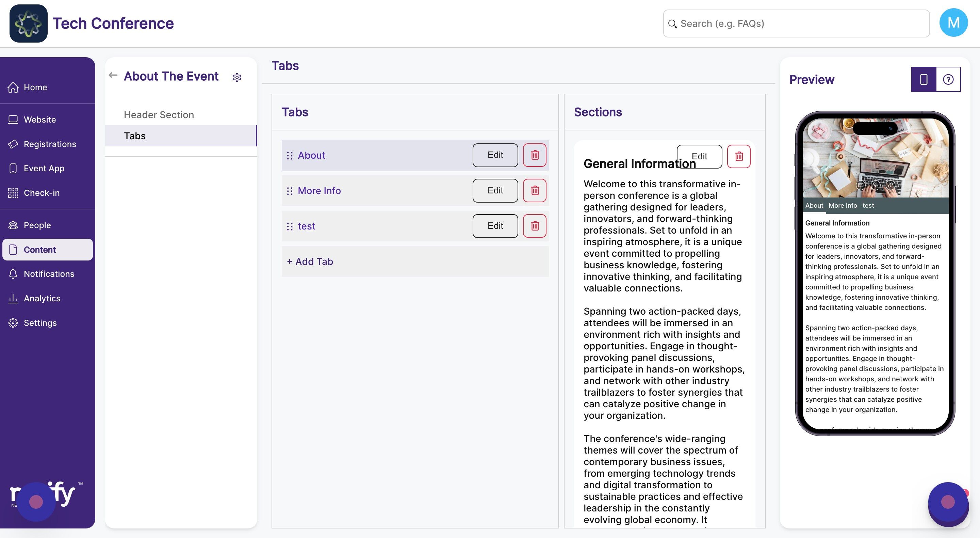Viewport: 980px width, 538px height.
Task: Click the drag handle for More Info tab
Action: click(x=290, y=191)
